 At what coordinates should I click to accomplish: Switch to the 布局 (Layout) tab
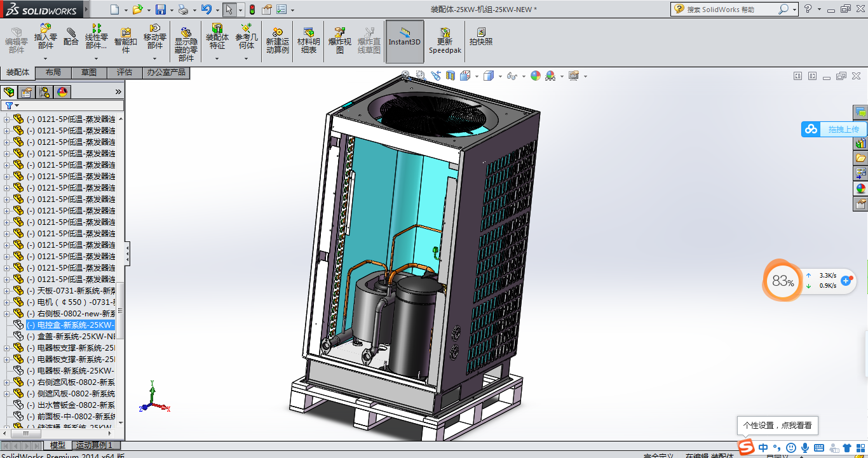[53, 72]
